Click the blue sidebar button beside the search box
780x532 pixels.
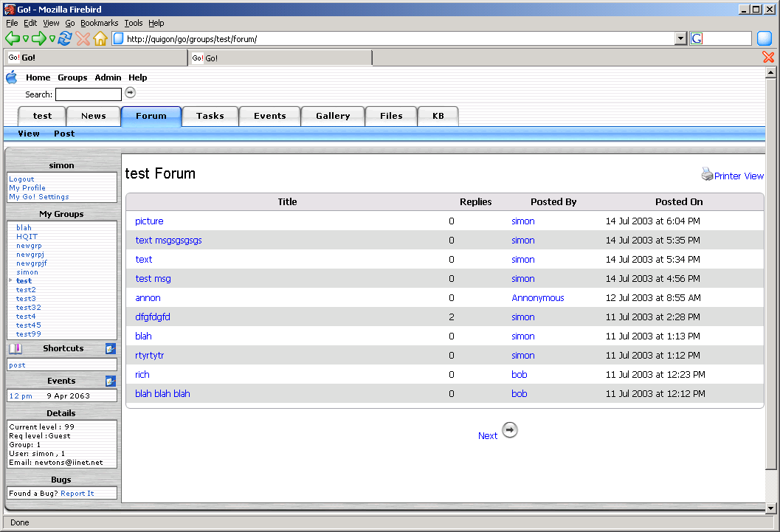point(764,38)
